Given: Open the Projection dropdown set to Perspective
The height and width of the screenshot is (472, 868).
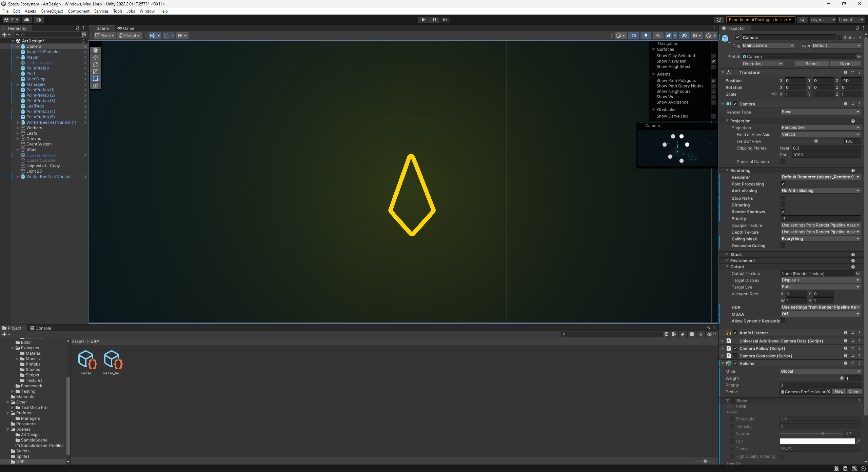Looking at the screenshot, I should click(820, 127).
